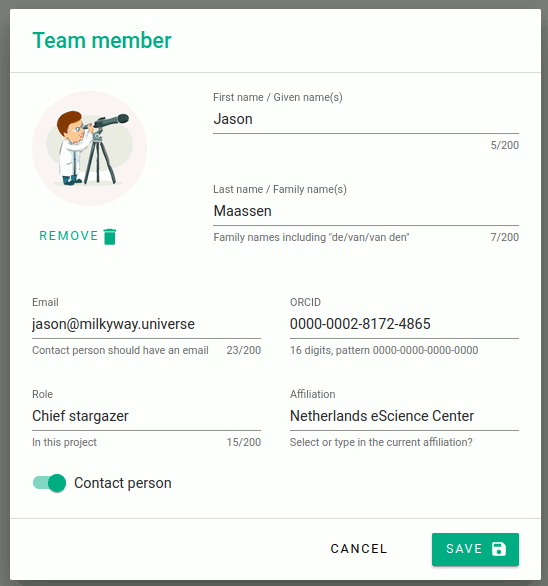Click the First name / Given name(s) label
548x586 pixels.
pyautogui.click(x=278, y=97)
